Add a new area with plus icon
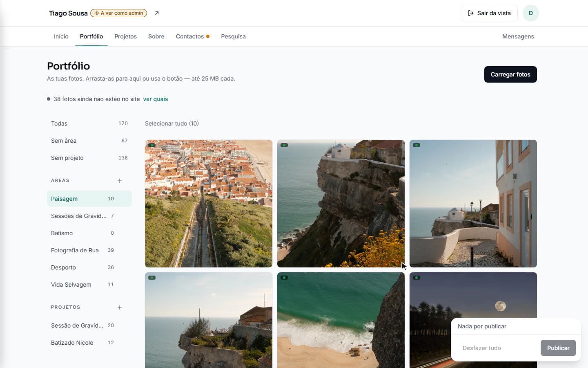The image size is (588, 368). pos(120,180)
